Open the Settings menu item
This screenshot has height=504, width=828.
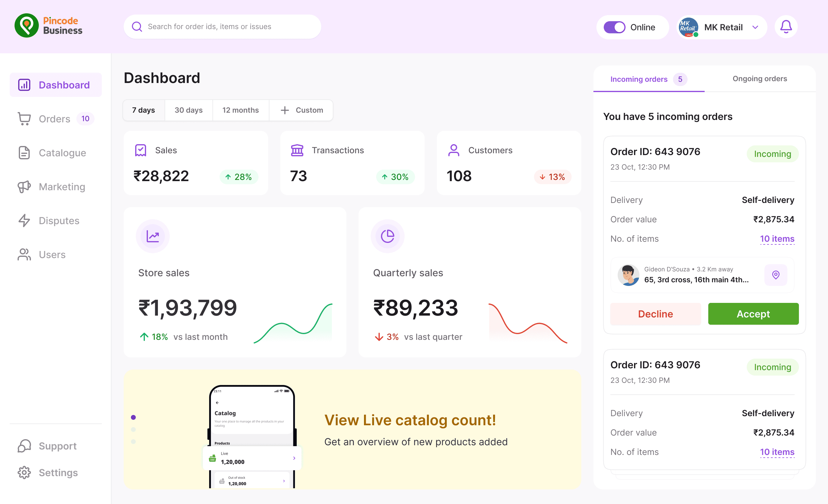(x=56, y=472)
